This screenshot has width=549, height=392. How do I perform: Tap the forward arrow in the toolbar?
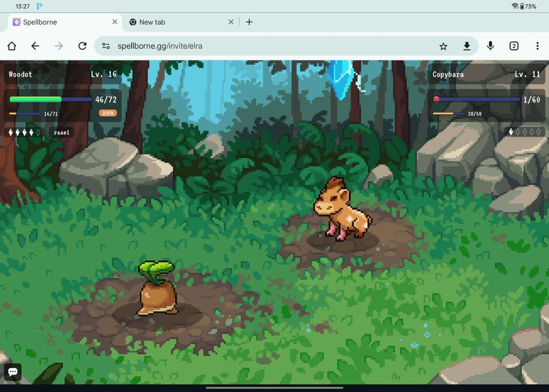pos(59,46)
